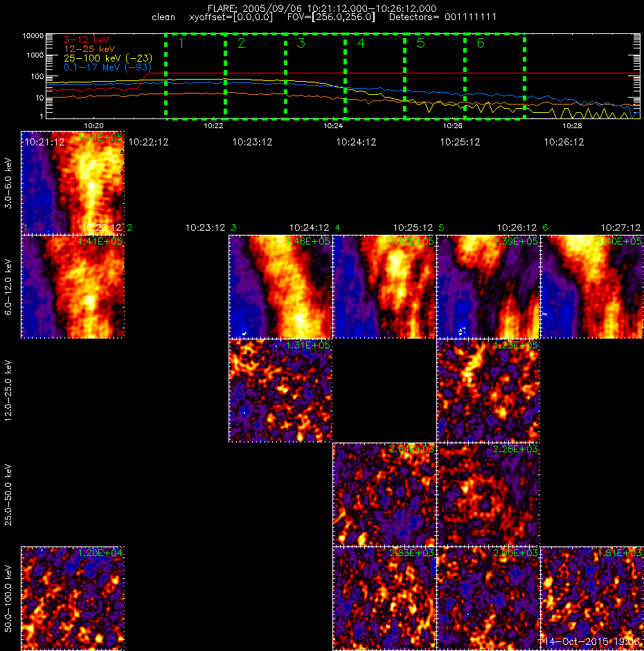Select the 50.0-100.0 keV image labeled 2.00E+03
Screen dimensions: 644x651
click(488, 598)
